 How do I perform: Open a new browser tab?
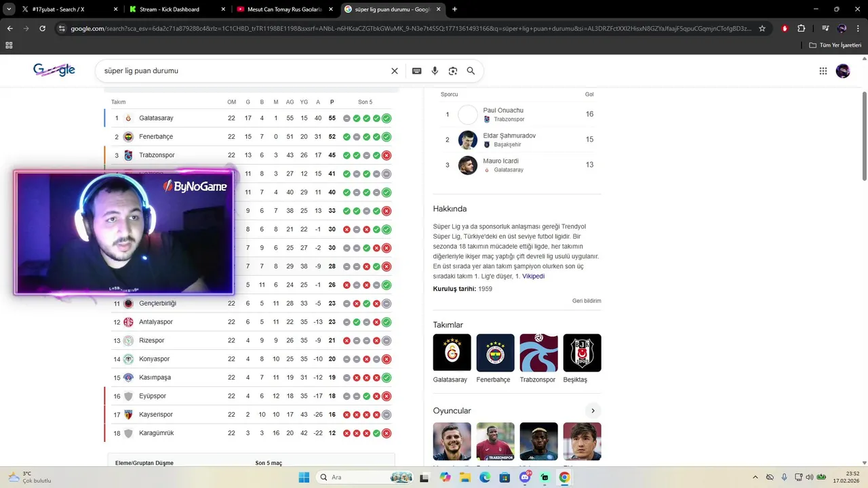[454, 9]
